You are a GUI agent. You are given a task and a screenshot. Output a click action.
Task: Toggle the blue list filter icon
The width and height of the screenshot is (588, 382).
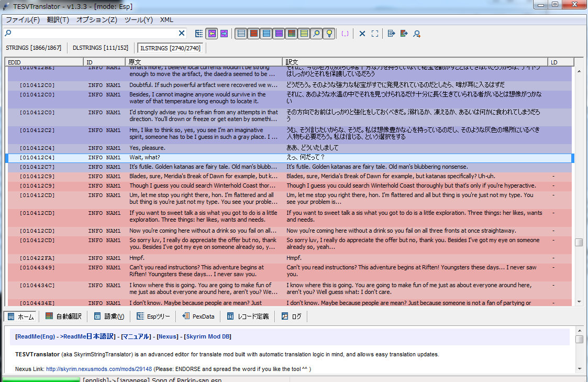[x=267, y=34]
